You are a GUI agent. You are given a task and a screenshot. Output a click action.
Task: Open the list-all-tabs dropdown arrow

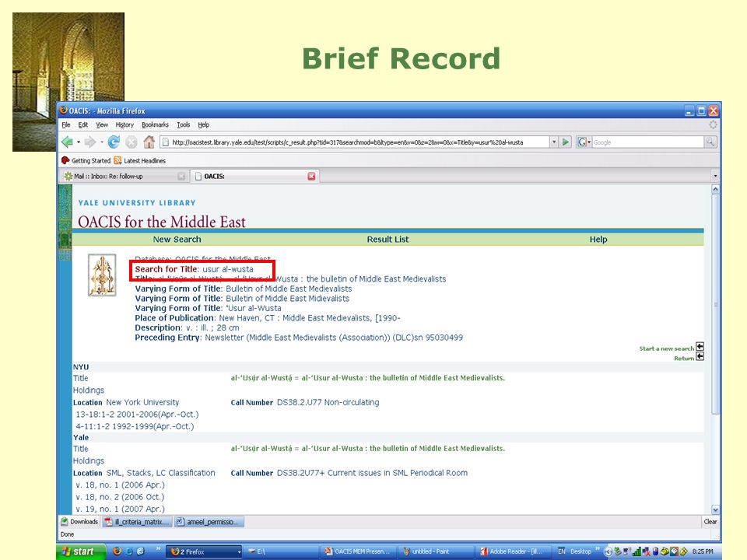715,177
